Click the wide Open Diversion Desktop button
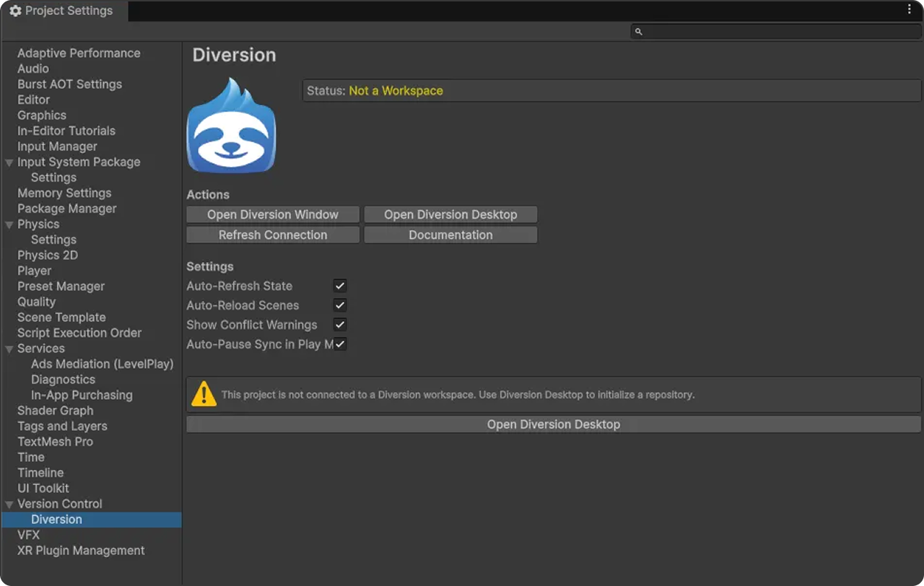Screen dimensions: 924x586 pyautogui.click(x=554, y=424)
